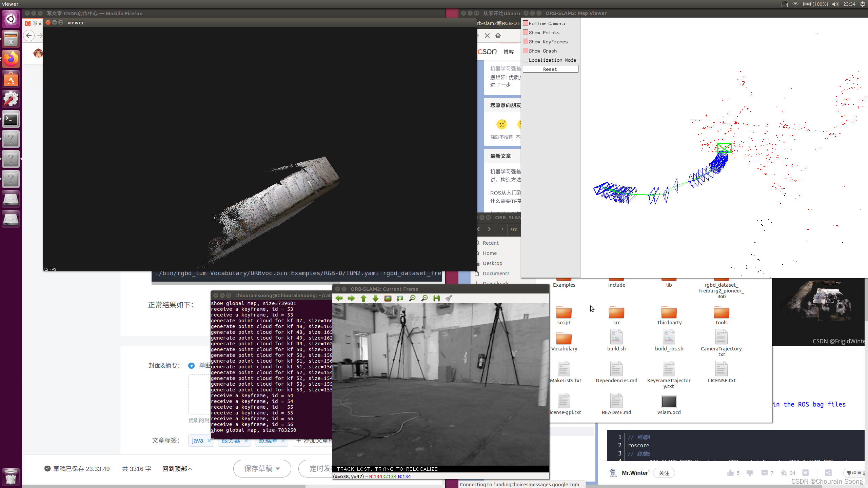Viewport: 868px width, 488px height.
Task: Select the src path segment in file manager
Action: (514, 229)
